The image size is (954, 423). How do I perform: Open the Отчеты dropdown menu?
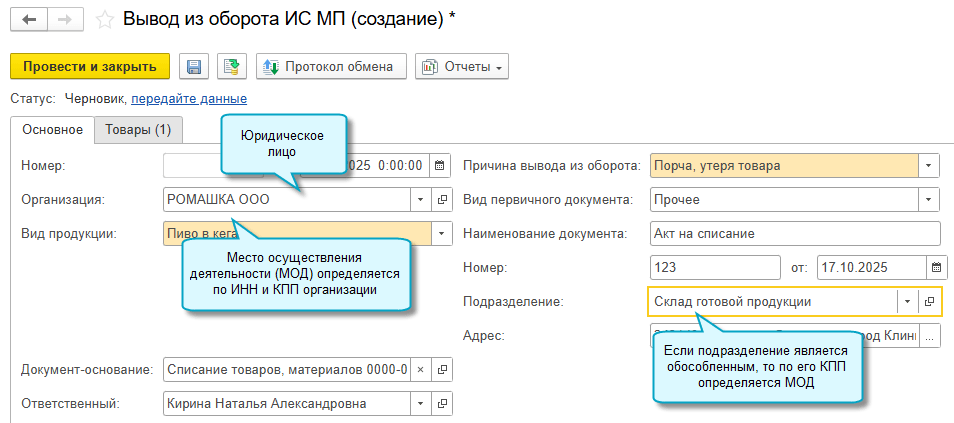[462, 67]
